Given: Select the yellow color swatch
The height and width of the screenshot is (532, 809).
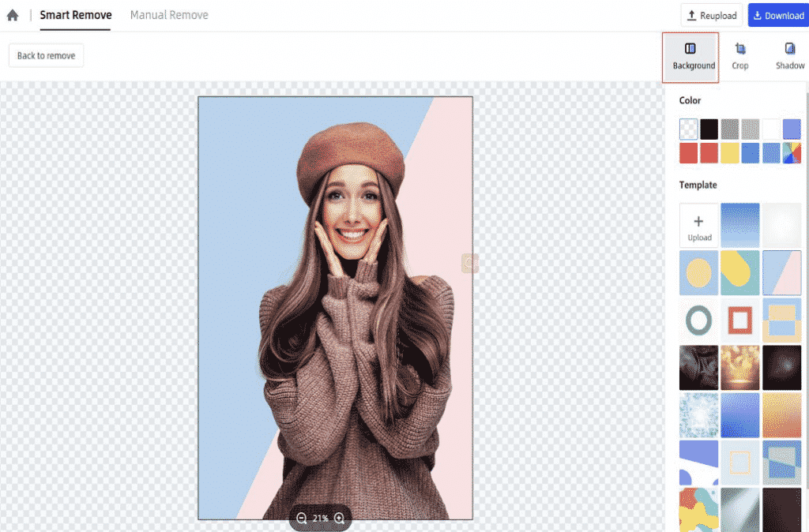Looking at the screenshot, I should point(729,152).
